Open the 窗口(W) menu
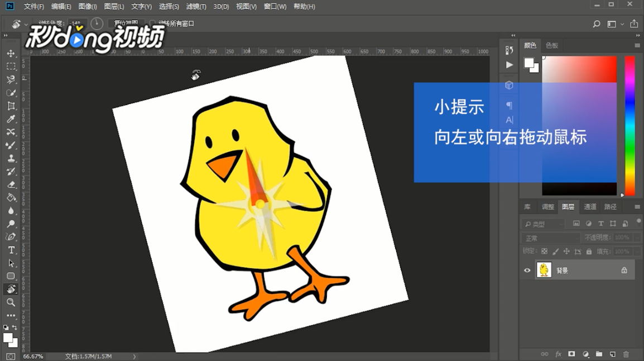Image resolution: width=644 pixels, height=361 pixels. tap(275, 7)
